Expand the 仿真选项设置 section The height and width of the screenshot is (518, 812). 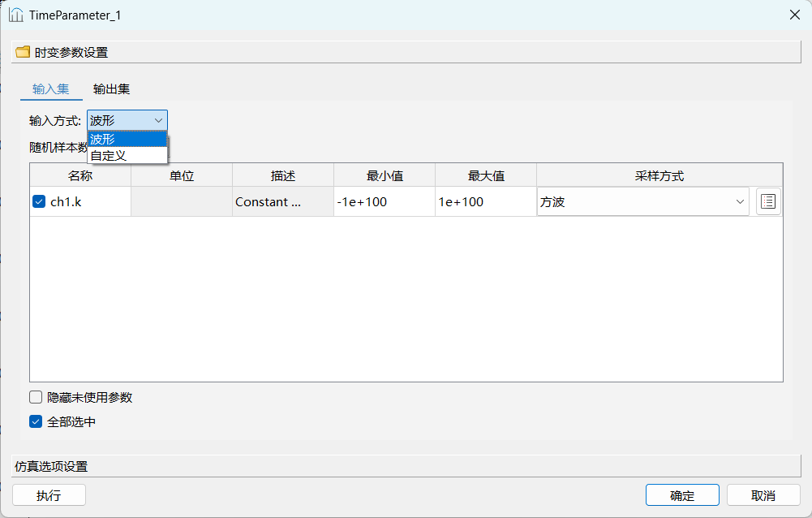(406, 466)
